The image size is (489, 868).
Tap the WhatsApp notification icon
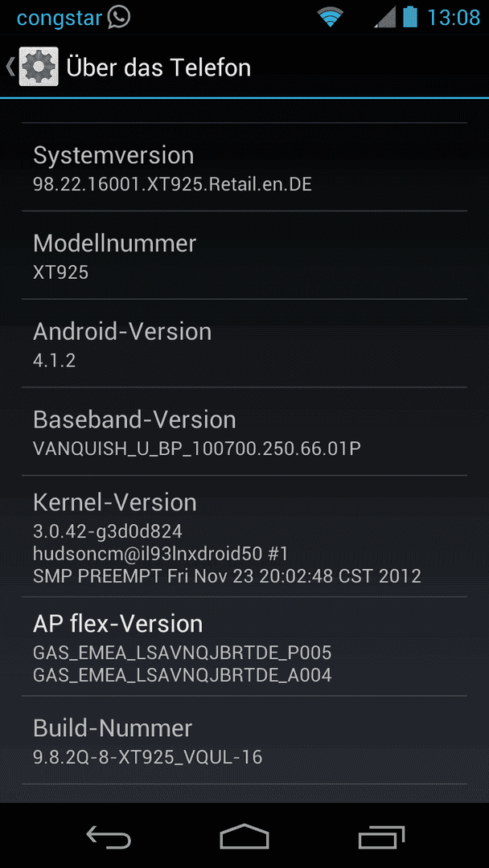coord(118,17)
